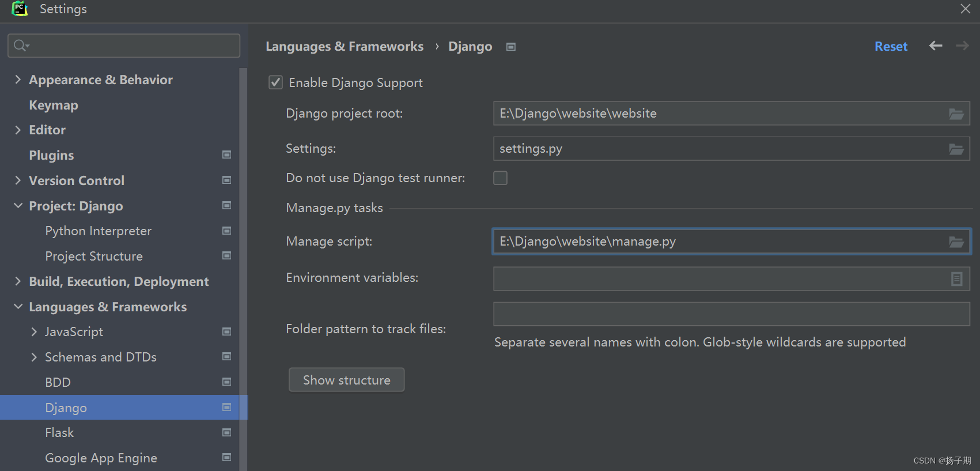Viewport: 980px width, 471px height.
Task: Click the Django project root path field
Action: (x=732, y=114)
